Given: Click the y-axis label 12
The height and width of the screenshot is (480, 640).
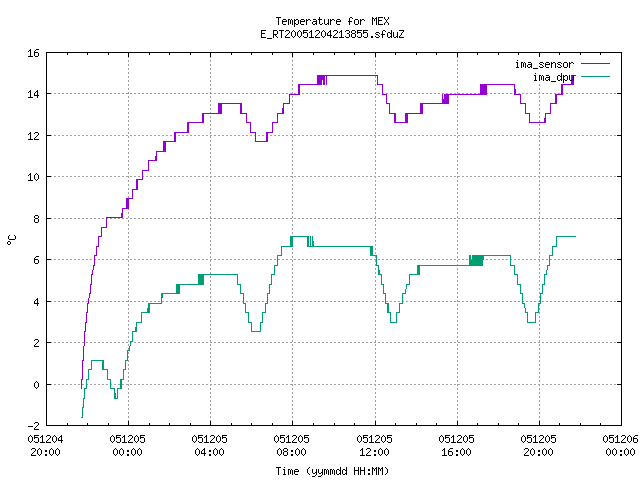Looking at the screenshot, I should [x=33, y=136].
